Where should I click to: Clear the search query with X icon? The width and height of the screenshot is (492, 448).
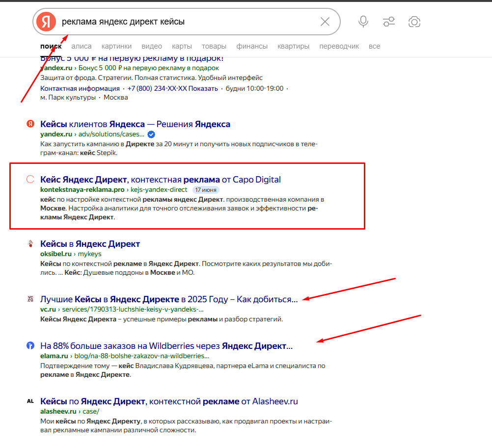[x=325, y=22]
